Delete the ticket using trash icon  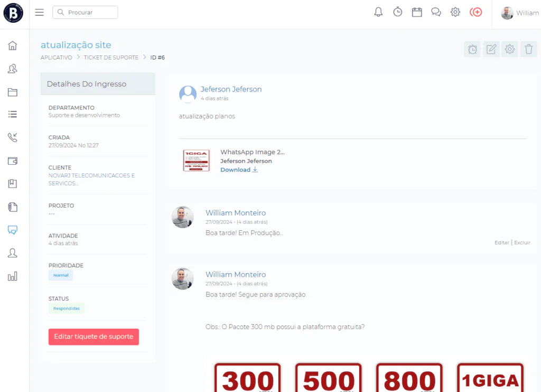[x=528, y=49]
